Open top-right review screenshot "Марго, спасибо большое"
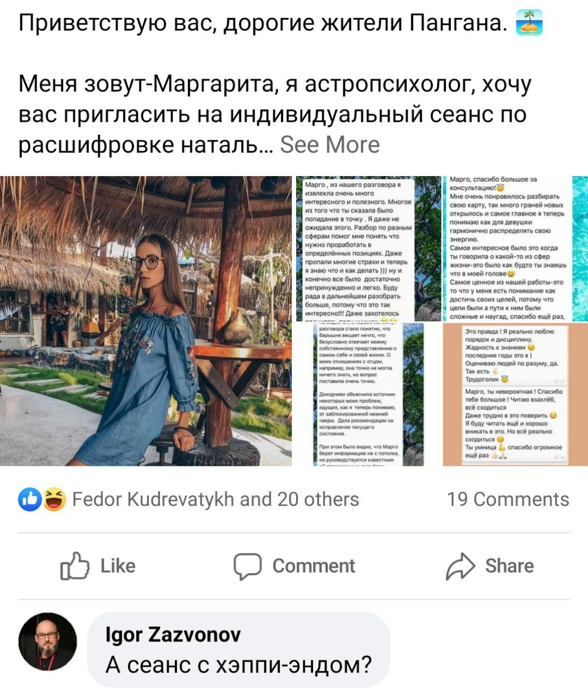This screenshot has height=700, width=588. pos(515,248)
